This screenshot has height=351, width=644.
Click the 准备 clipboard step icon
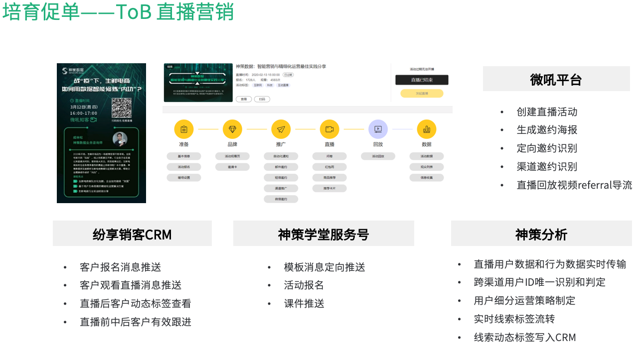[183, 129]
